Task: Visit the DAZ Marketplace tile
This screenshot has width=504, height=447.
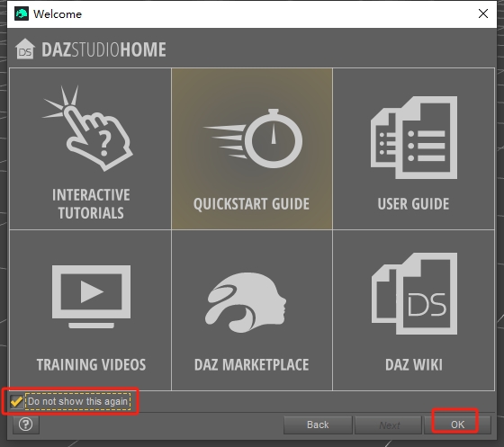Action: tap(252, 310)
